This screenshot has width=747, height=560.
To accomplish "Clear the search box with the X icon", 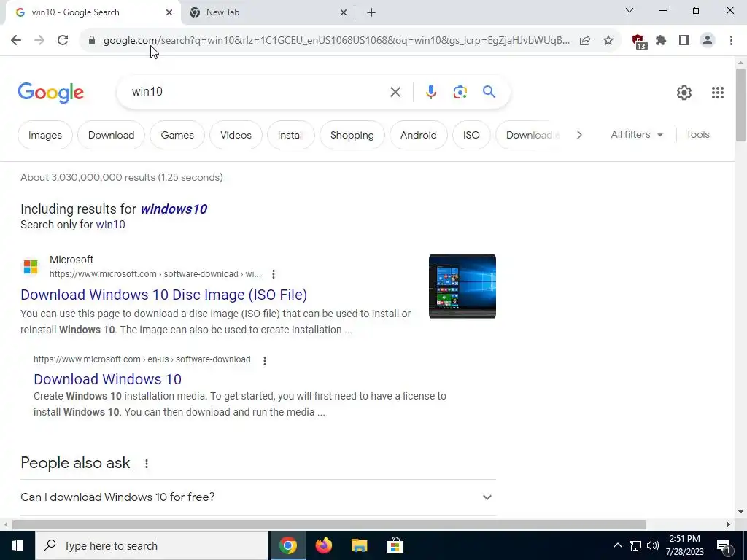I will point(395,92).
